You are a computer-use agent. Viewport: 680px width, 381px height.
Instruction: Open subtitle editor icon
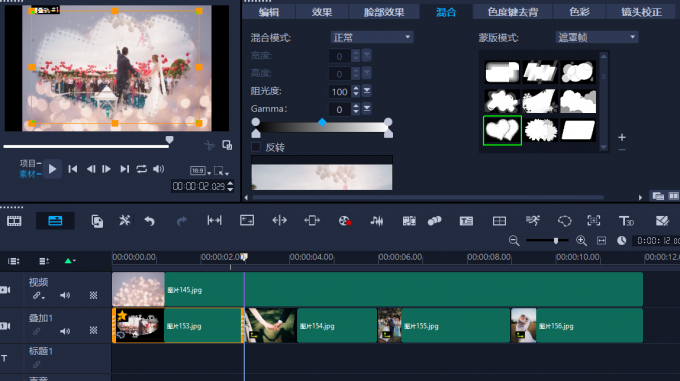pyautogui.click(x=466, y=221)
